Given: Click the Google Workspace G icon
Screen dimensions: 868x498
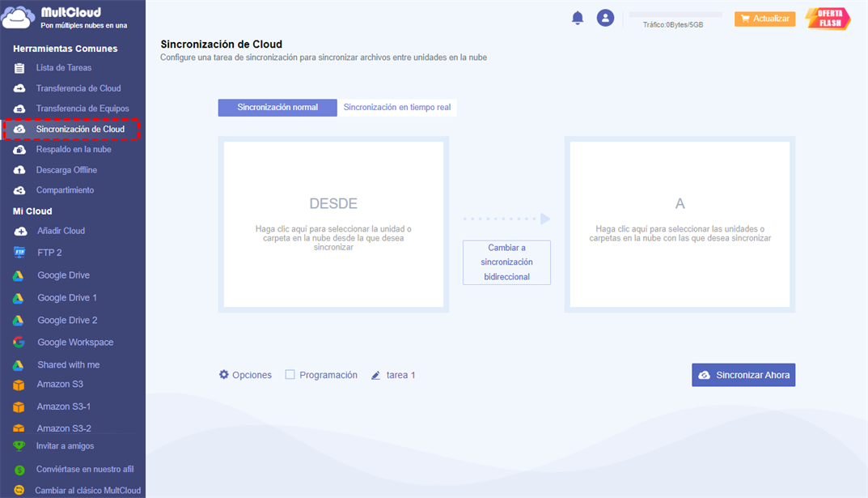Looking at the screenshot, I should tap(19, 343).
